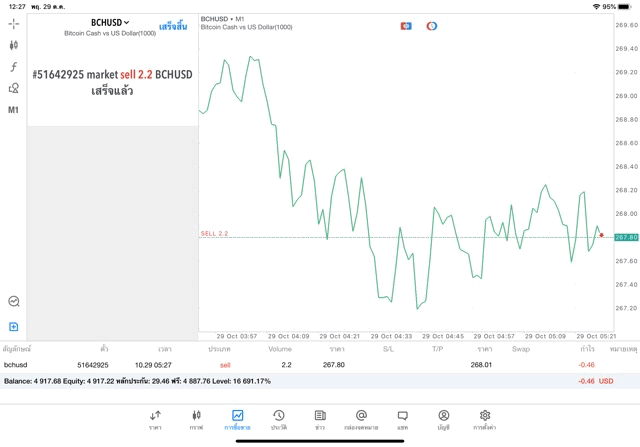Tap the blue เสร็จสิ้น done button
Image resolution: width=640 pixels, height=447 pixels.
coord(173,27)
